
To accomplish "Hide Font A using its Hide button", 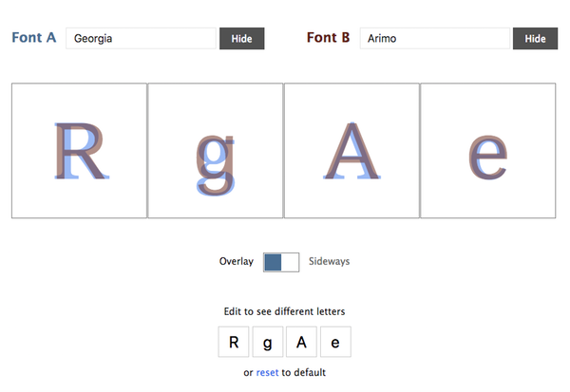I will (241, 38).
